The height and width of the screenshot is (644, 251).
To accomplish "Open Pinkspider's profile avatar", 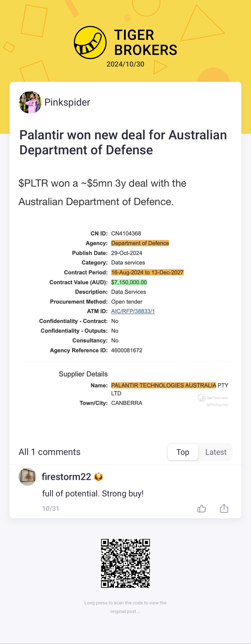I will [30, 102].
